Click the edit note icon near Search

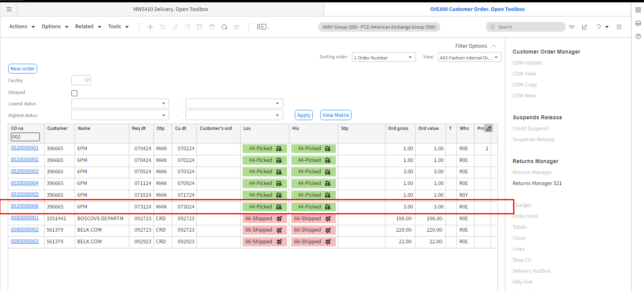click(585, 27)
